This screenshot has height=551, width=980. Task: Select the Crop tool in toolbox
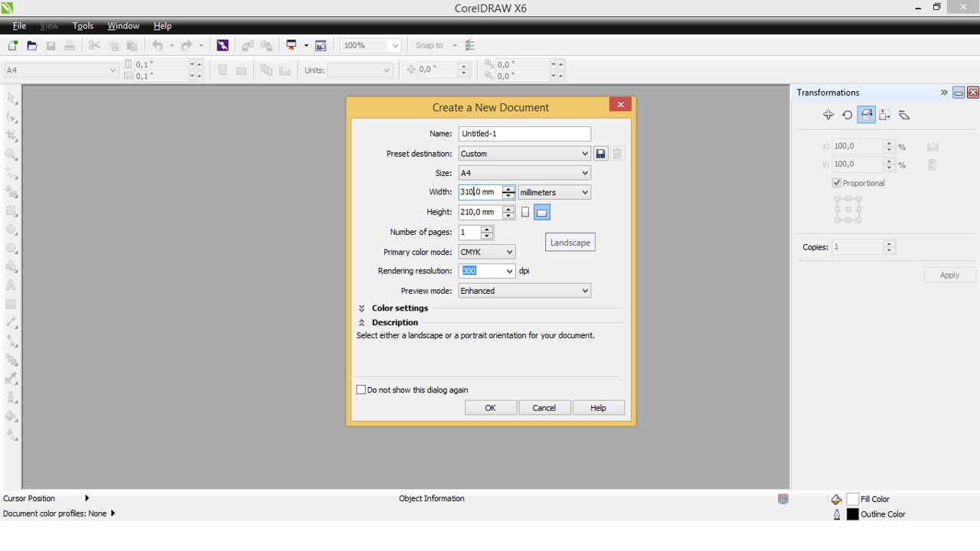point(11,135)
